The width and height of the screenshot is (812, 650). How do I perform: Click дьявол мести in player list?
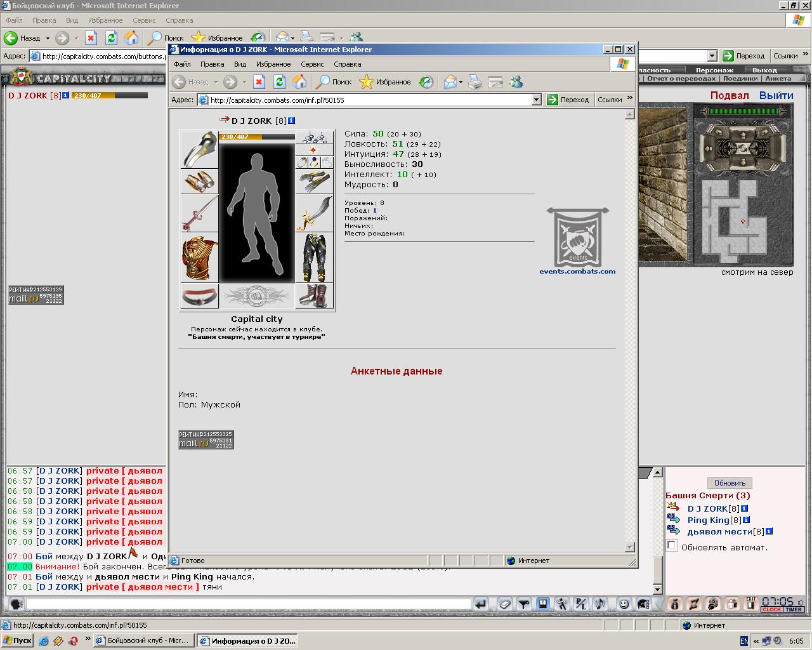tap(719, 531)
